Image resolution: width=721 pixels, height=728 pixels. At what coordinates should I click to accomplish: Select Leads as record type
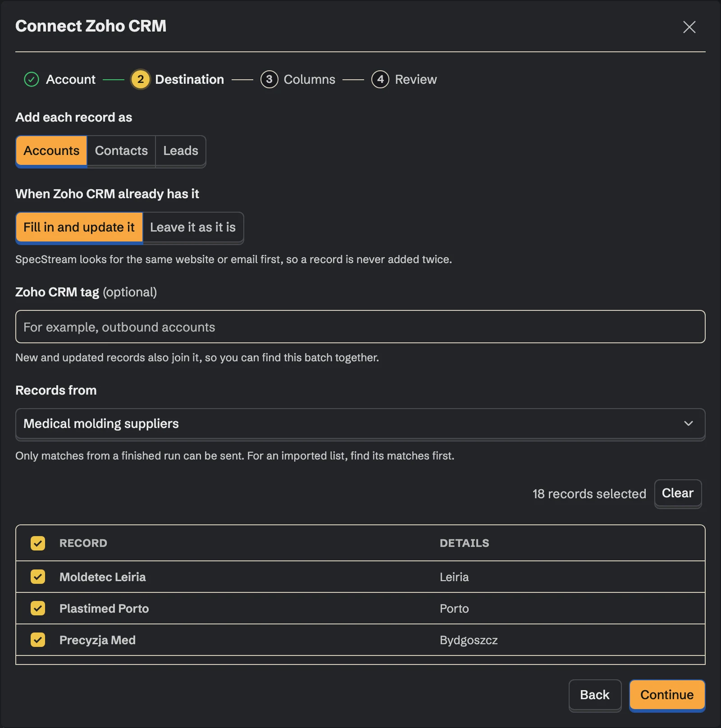pyautogui.click(x=181, y=151)
